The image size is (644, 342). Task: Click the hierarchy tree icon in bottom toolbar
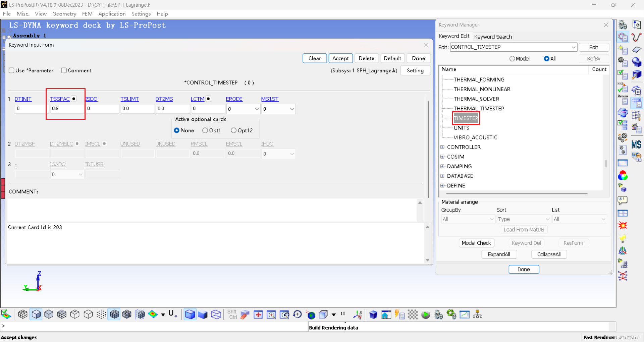pos(477,315)
